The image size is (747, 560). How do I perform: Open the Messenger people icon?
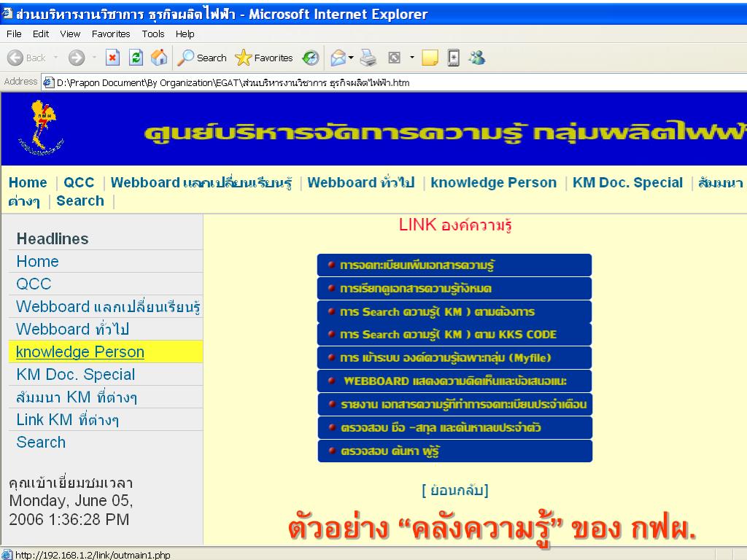click(x=477, y=58)
